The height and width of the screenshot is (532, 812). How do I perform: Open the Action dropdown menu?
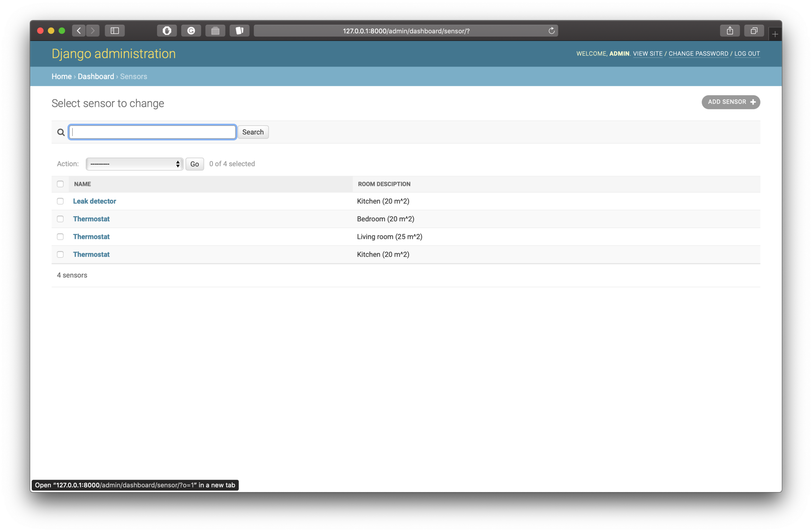[x=134, y=164]
